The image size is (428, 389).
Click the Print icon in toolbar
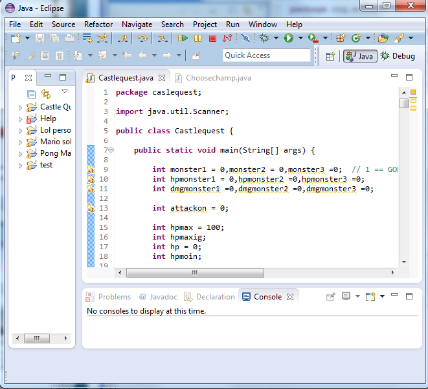pos(69,38)
